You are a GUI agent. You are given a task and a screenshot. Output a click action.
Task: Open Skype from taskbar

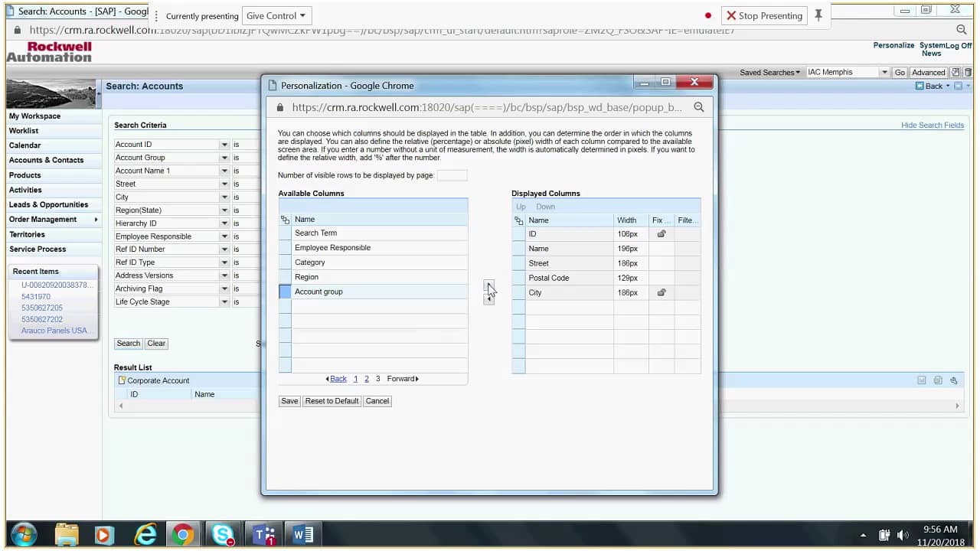(223, 534)
